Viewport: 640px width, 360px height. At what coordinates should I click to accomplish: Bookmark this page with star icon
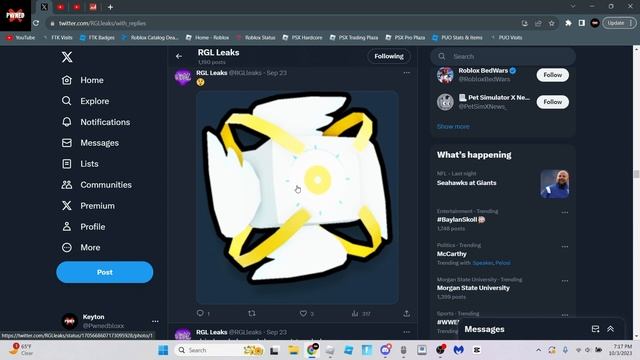552,23
